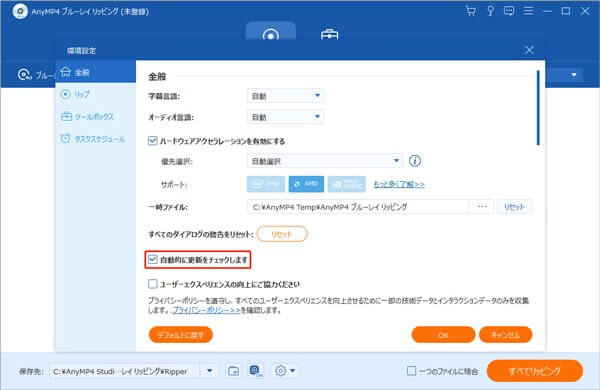
Task: Open the もっと多く了解 link
Action: (x=399, y=184)
